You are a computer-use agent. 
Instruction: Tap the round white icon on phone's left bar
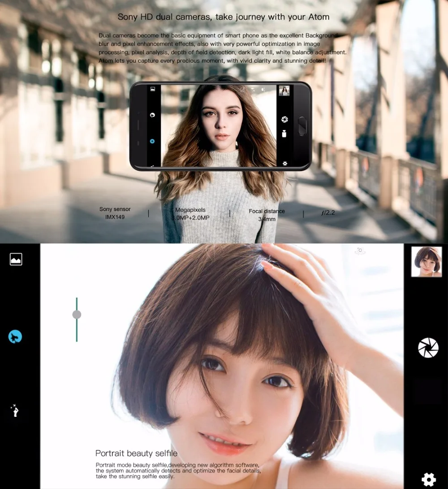(x=152, y=115)
